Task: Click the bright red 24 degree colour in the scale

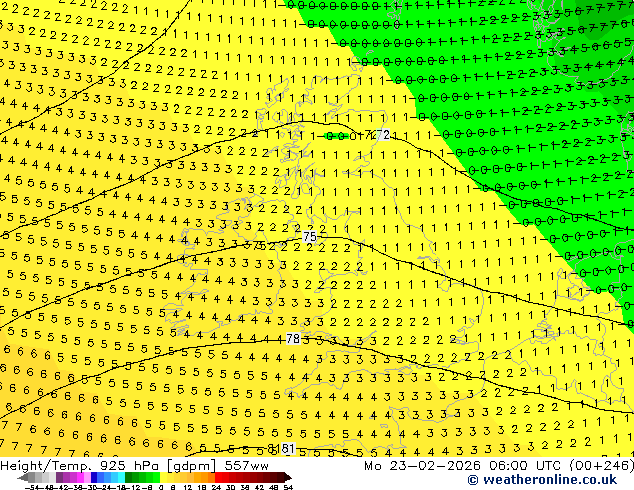Action: (x=218, y=477)
